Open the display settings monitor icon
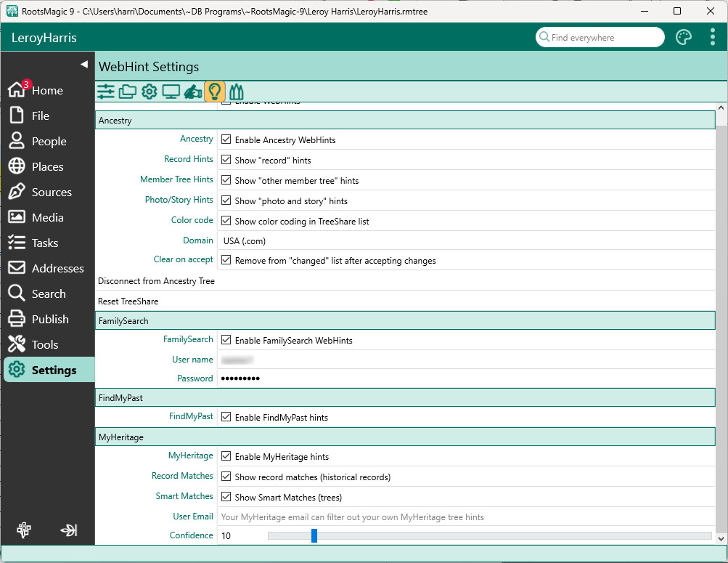Viewport: 728px width, 563px height. (x=171, y=92)
